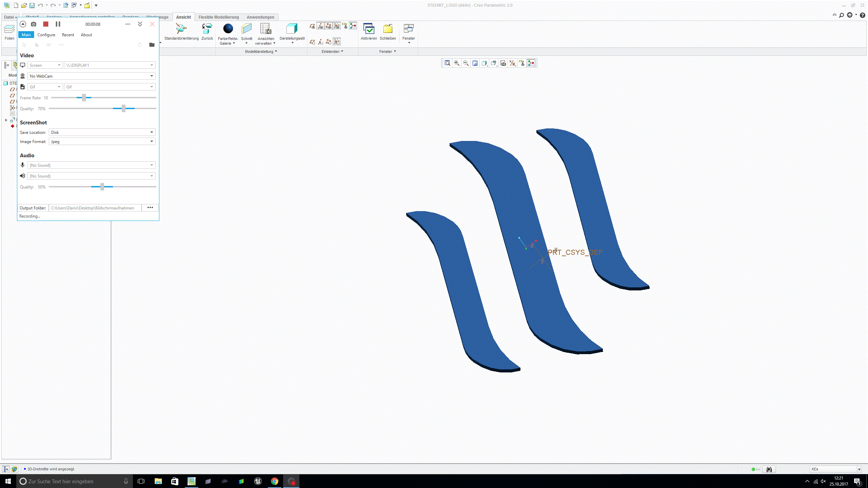Click the Output Folder browse button
Viewport: 868px width, 488px height.
(x=150, y=208)
